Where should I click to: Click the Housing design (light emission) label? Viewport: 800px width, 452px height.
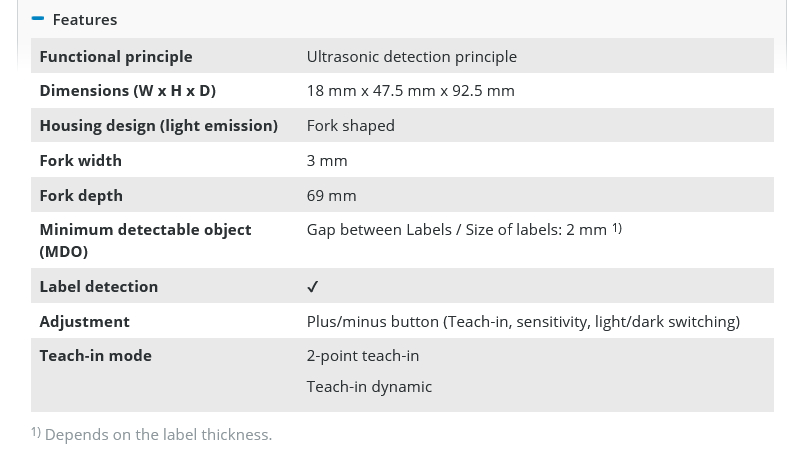159,125
